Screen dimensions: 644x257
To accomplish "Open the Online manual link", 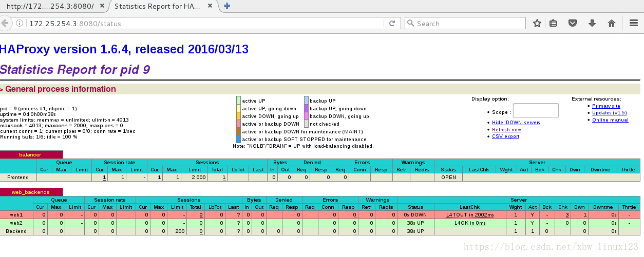I will point(610,120).
